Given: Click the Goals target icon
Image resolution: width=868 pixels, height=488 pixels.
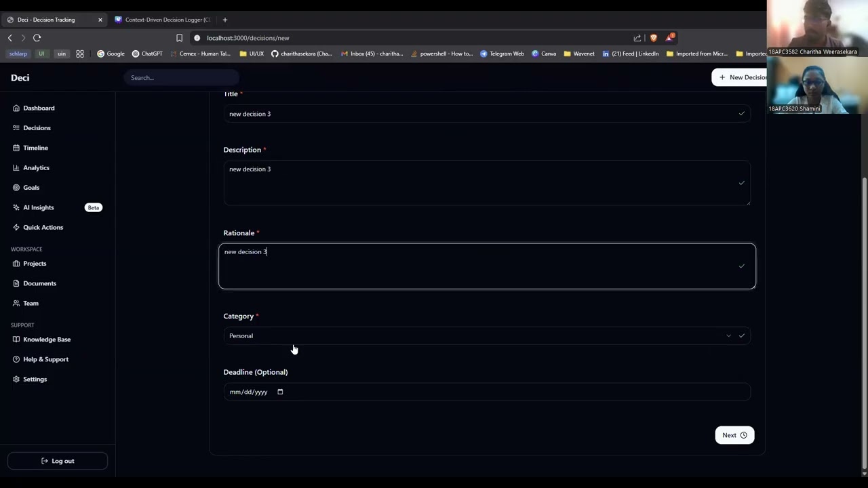Looking at the screenshot, I should pyautogui.click(x=16, y=188).
